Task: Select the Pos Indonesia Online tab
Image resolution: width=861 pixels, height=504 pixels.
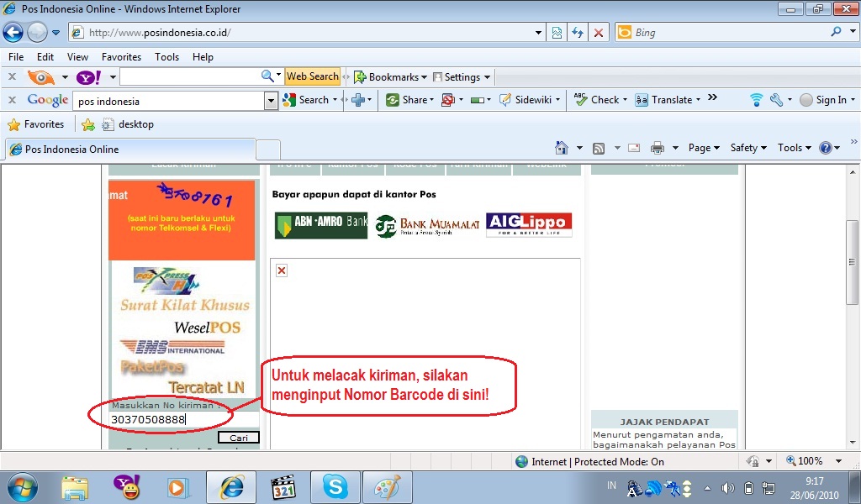Action: 130,150
